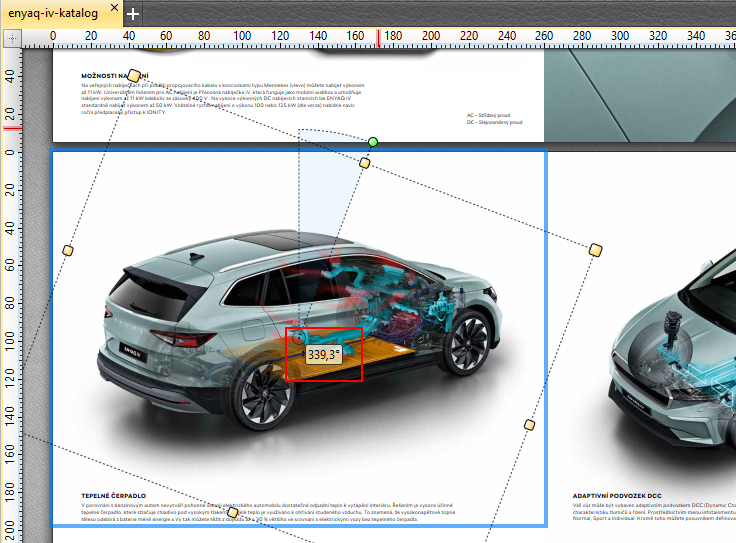Select yellow handle at top-middle of rotated frame
Screen dimensions: 736x543
(x=364, y=163)
